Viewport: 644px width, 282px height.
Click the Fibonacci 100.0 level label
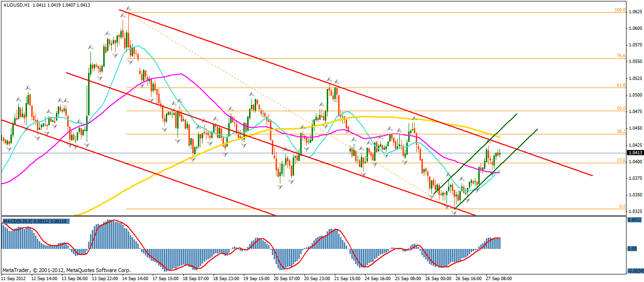pyautogui.click(x=620, y=10)
